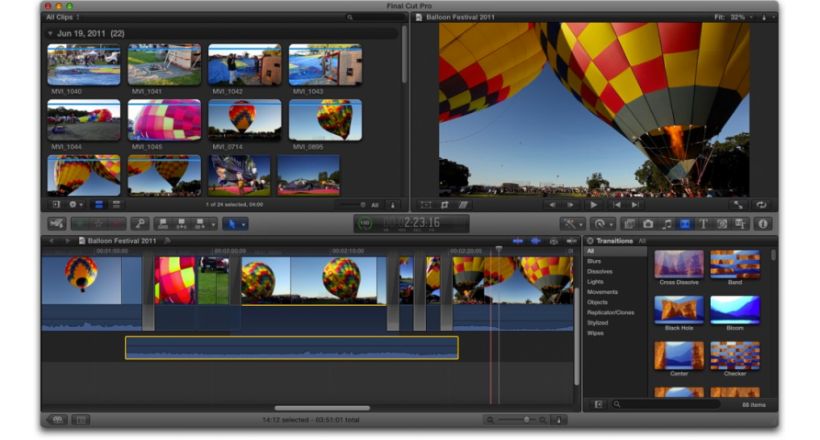Click the append clip edit button
Image resolution: width=820 pixels, height=440 pixels.
click(200, 224)
